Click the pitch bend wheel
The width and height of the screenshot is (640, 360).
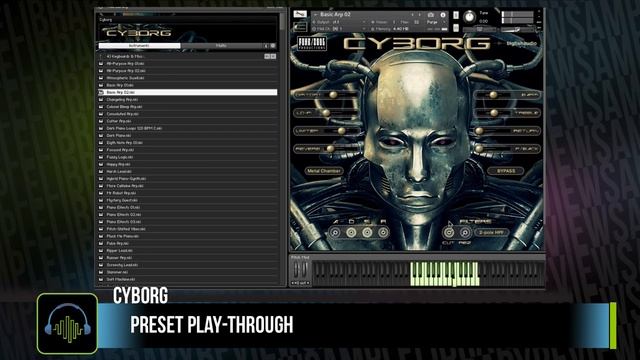pos(297,270)
